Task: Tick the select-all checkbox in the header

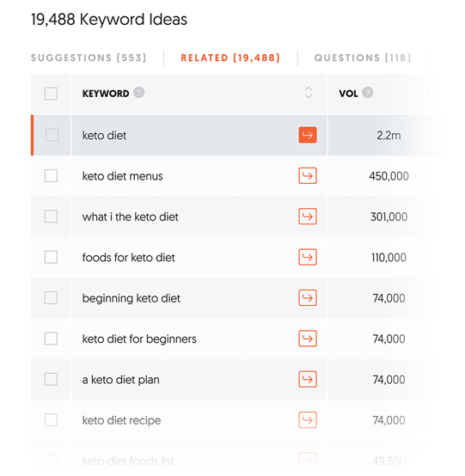Action: [x=51, y=94]
